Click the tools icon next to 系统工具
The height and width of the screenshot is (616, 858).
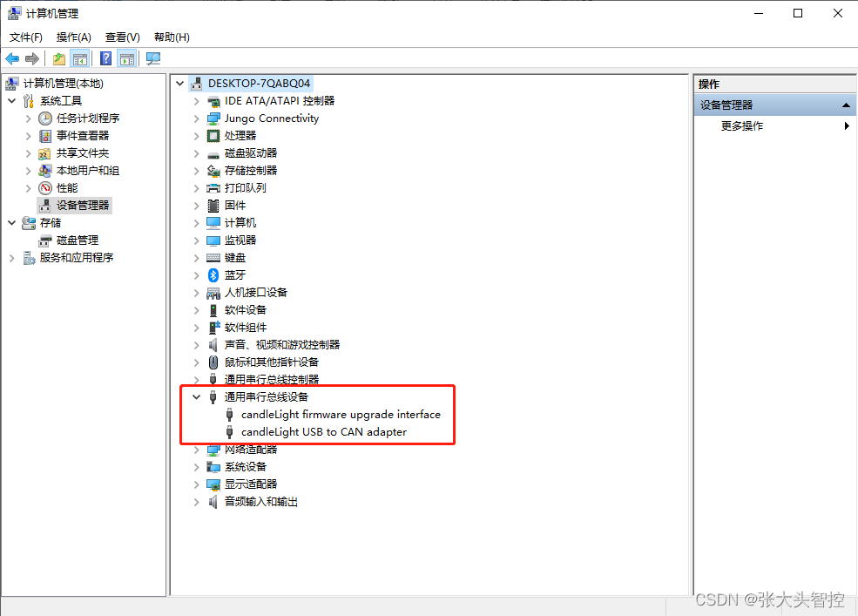29,101
